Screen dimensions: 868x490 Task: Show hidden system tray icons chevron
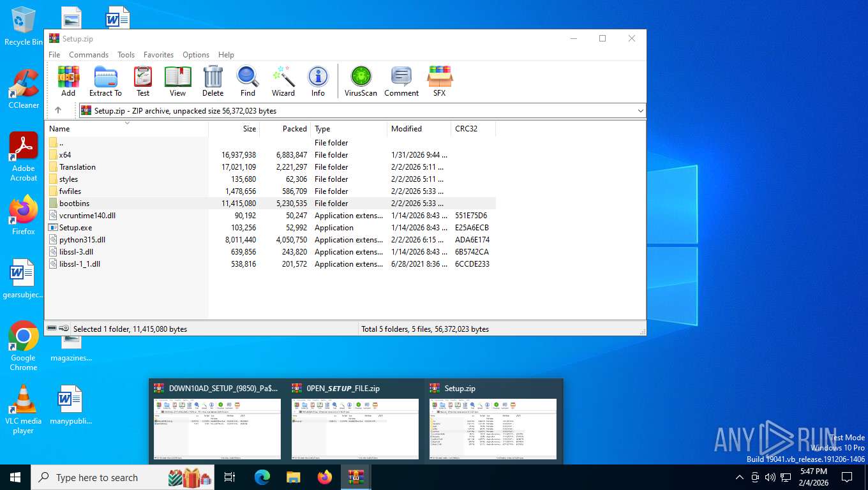(740, 477)
